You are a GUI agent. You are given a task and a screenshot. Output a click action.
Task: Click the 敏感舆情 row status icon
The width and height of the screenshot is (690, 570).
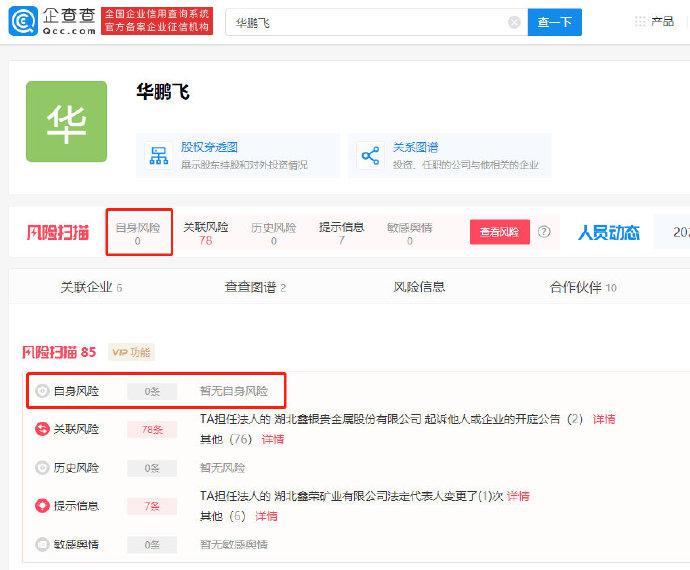tap(42, 544)
